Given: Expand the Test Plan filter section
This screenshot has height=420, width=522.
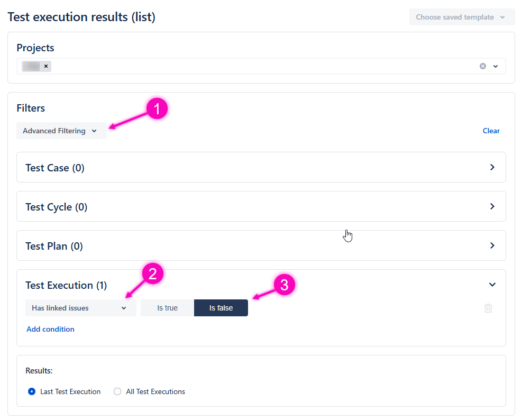Looking at the screenshot, I should 492,245.
